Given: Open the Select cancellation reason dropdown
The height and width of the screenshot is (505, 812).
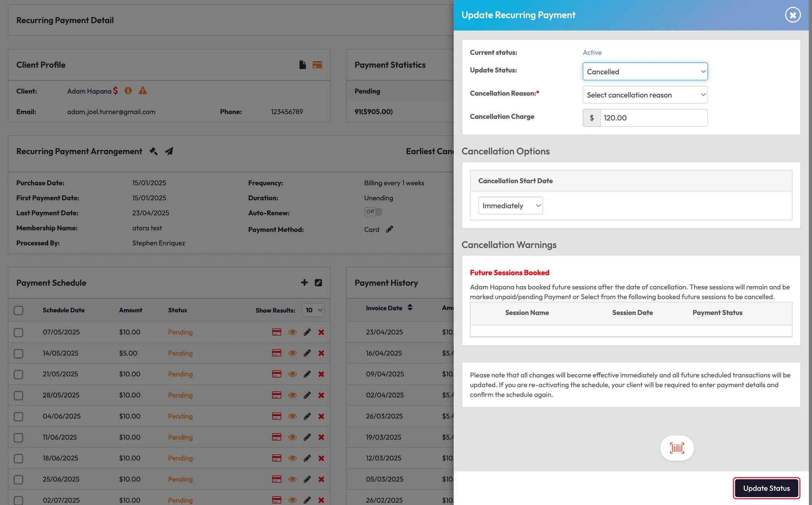Looking at the screenshot, I should click(645, 95).
